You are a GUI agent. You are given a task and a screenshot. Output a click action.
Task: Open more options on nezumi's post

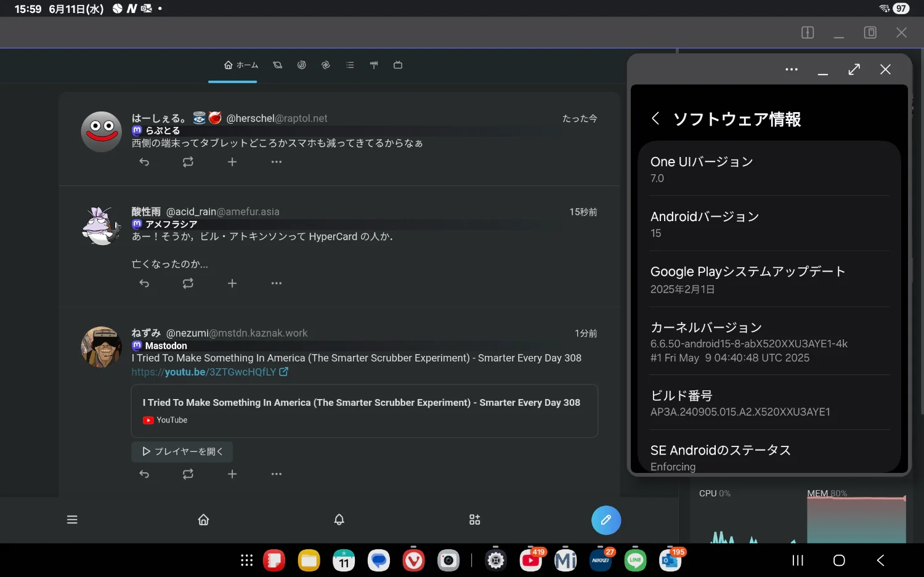pos(277,474)
